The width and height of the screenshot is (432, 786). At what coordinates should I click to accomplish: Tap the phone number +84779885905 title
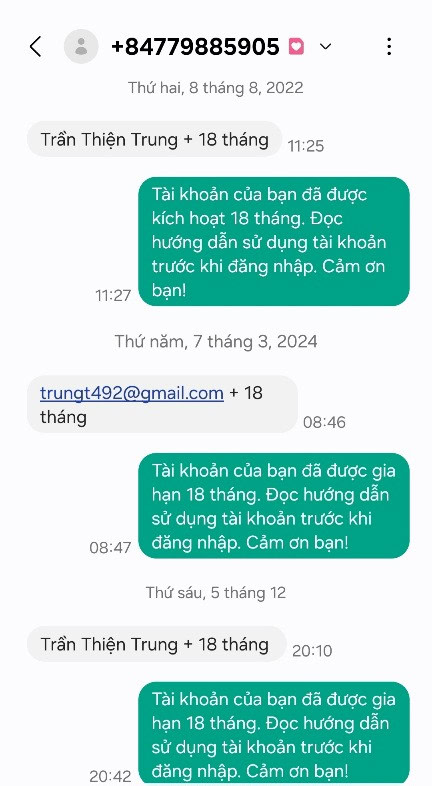click(195, 47)
